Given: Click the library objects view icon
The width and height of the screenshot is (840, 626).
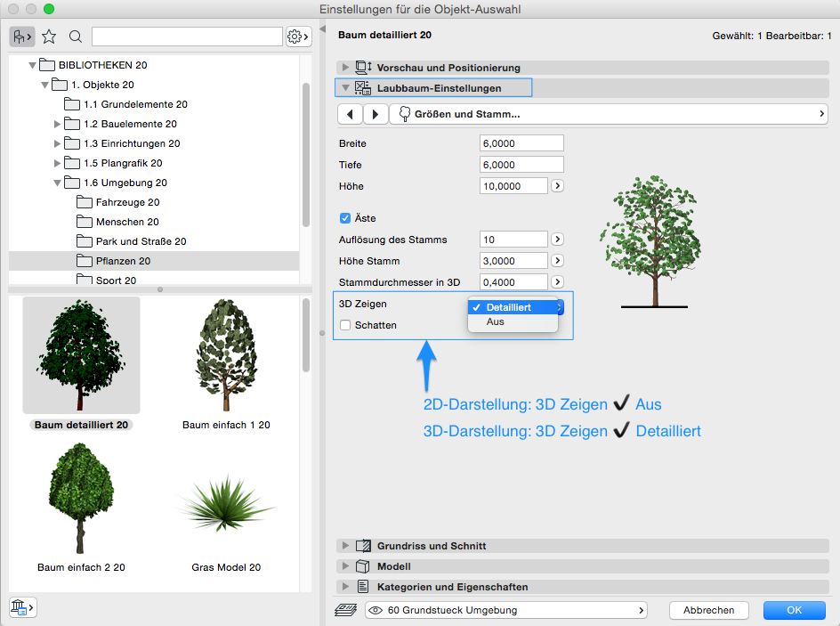Looking at the screenshot, I should point(21,37).
